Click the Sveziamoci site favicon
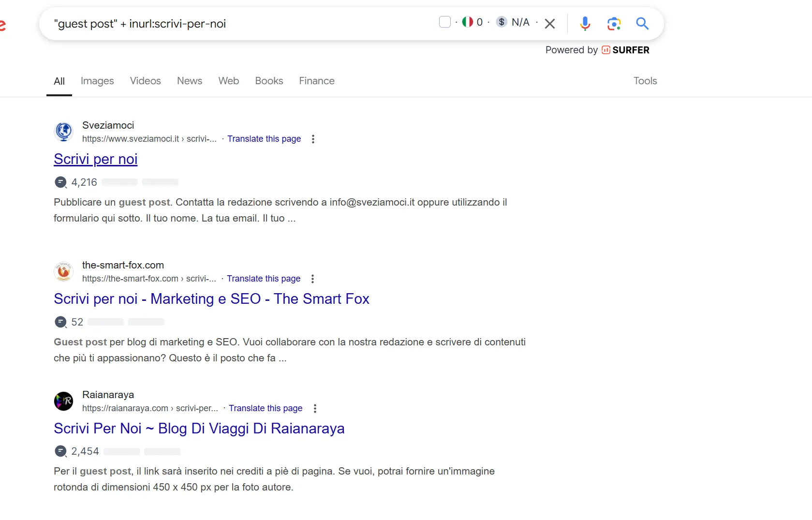The width and height of the screenshot is (812, 520). click(x=63, y=132)
